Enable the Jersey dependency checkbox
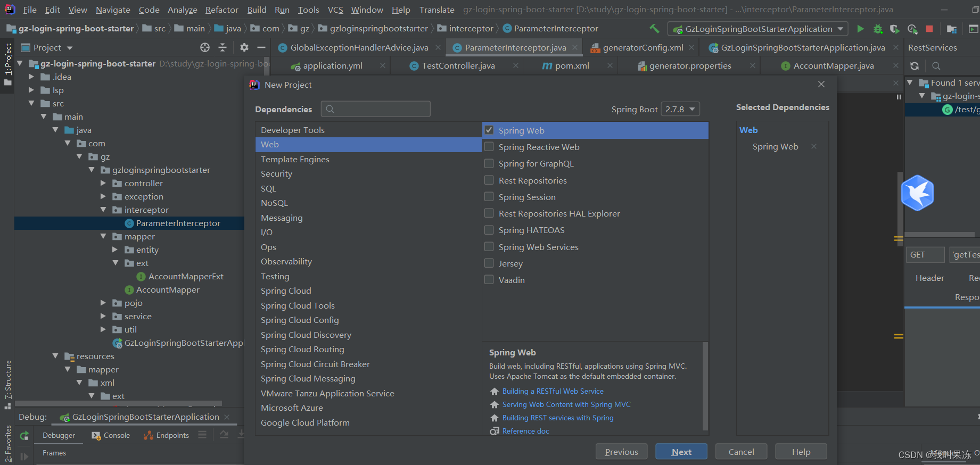980x465 pixels. [489, 263]
